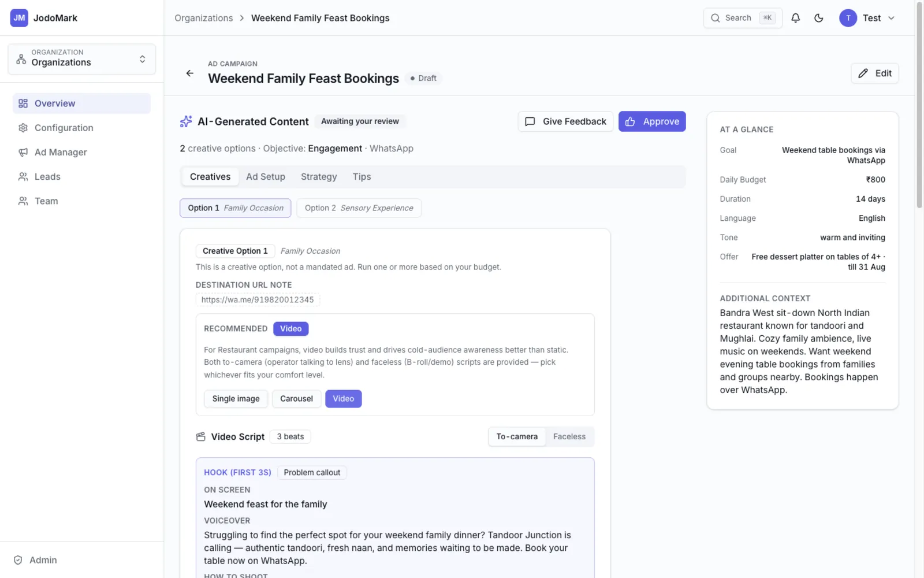Go back using the left arrow
The image size is (924, 578).
189,73
